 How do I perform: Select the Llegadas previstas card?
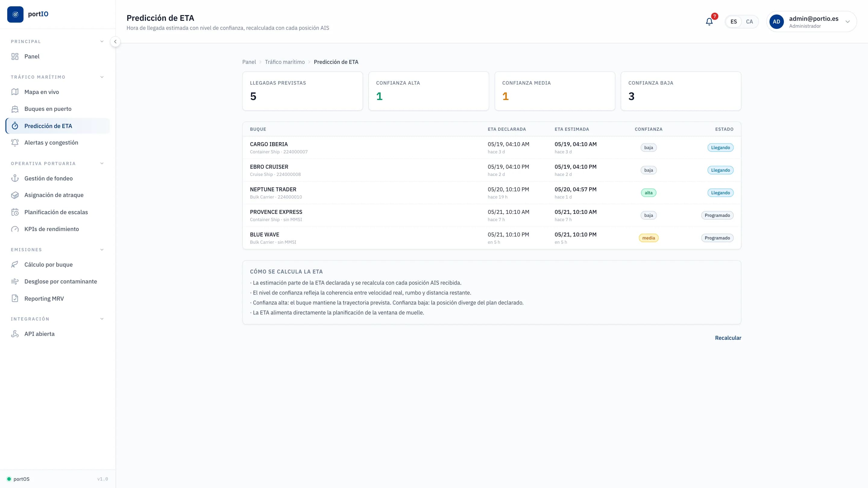click(x=303, y=91)
